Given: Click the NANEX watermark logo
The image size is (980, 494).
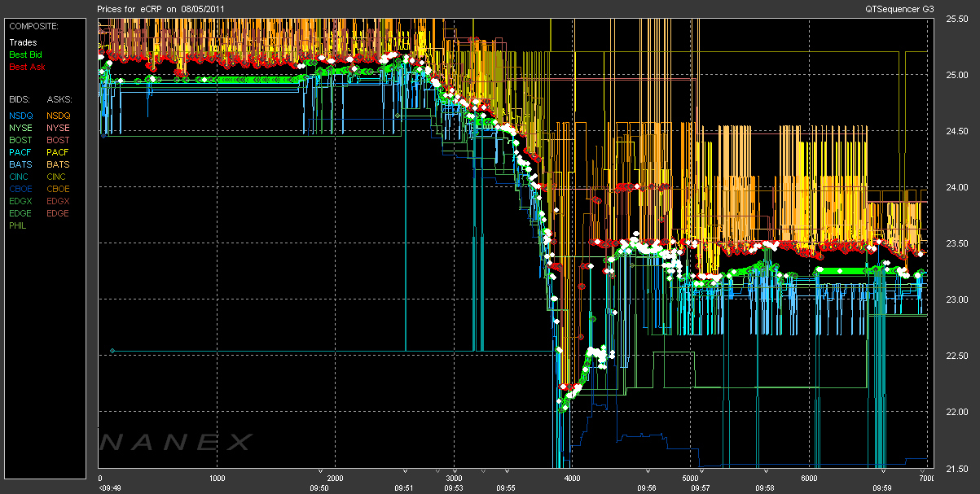Looking at the screenshot, I should [177, 442].
